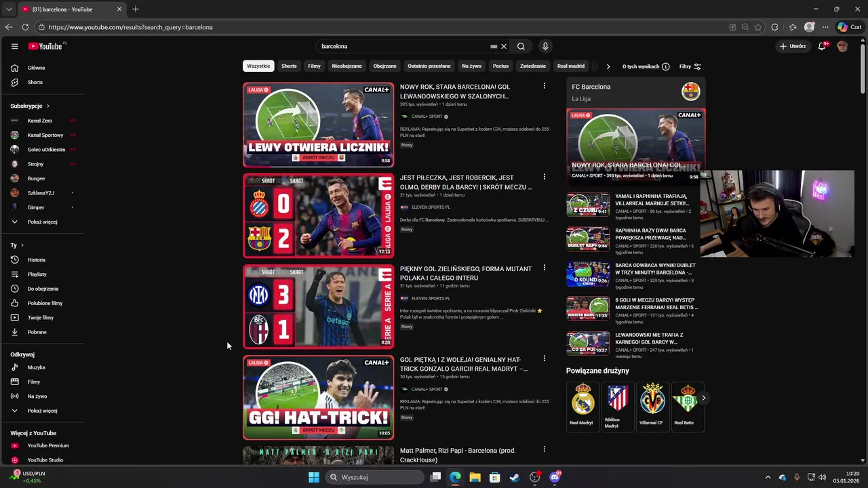Open the ELEVEN SPORTS PL channel of JEST PIŁECZKA
868x488 pixels.
431,207
